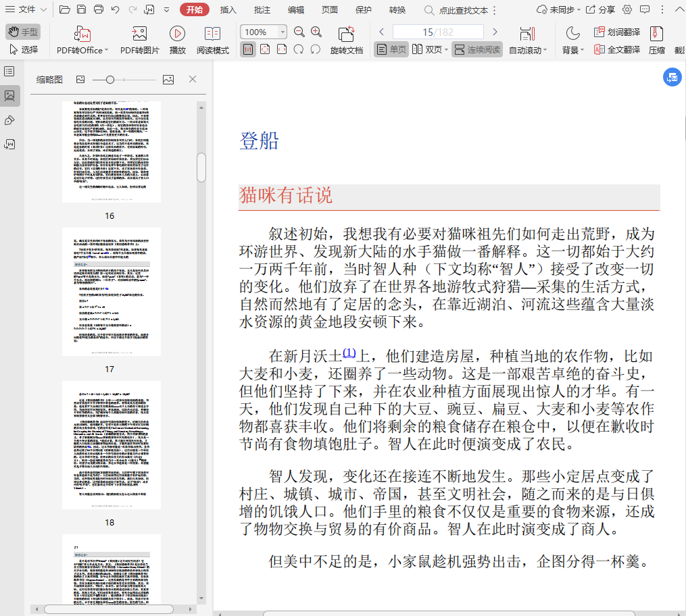
Task: Enter 阅读模式 reading mode
Action: click(213, 41)
